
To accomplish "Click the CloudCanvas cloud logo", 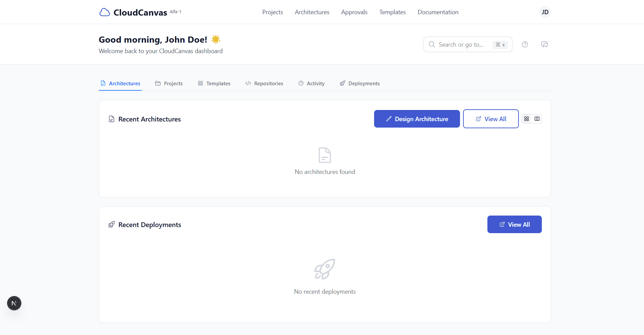I will (x=105, y=12).
